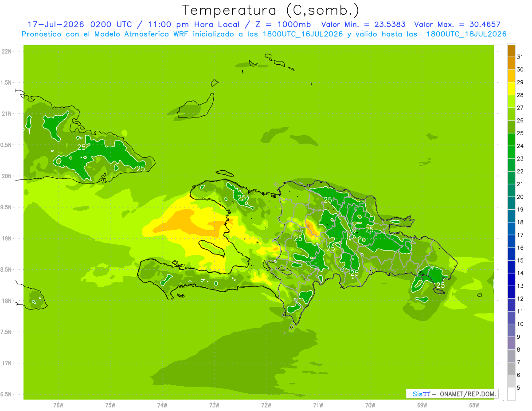Click the '69W' longitude label
Screen dimensions: 532x411
click(422, 405)
